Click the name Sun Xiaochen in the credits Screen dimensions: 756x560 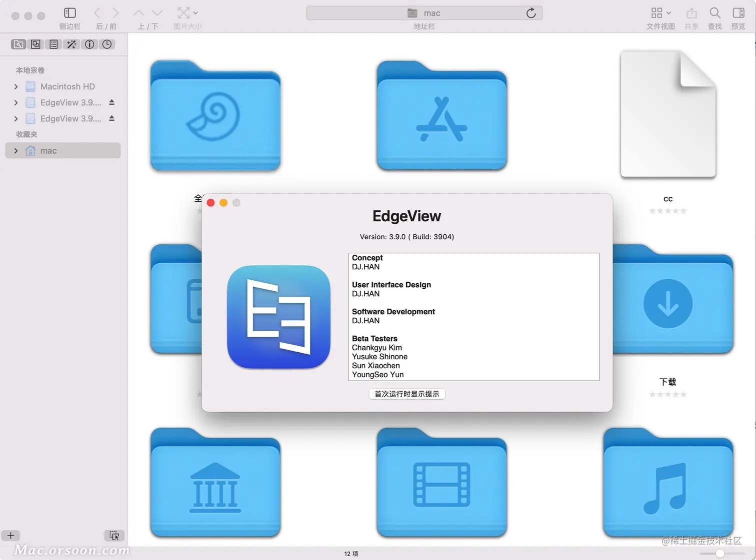coord(376,366)
